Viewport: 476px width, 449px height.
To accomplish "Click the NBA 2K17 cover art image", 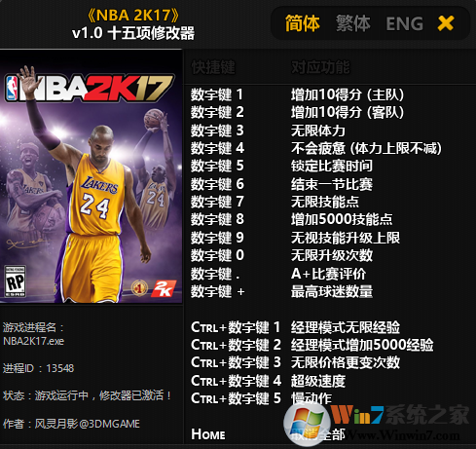I will pyautogui.click(x=92, y=176).
